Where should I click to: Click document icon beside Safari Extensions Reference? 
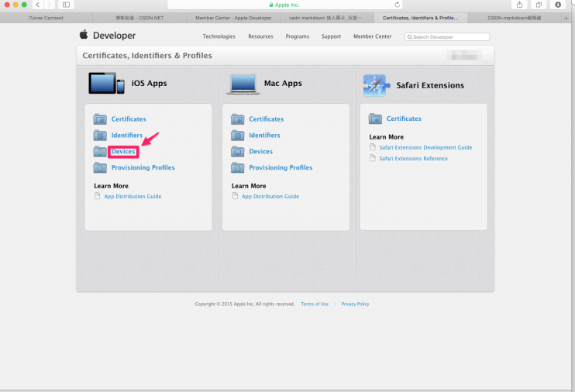(373, 158)
